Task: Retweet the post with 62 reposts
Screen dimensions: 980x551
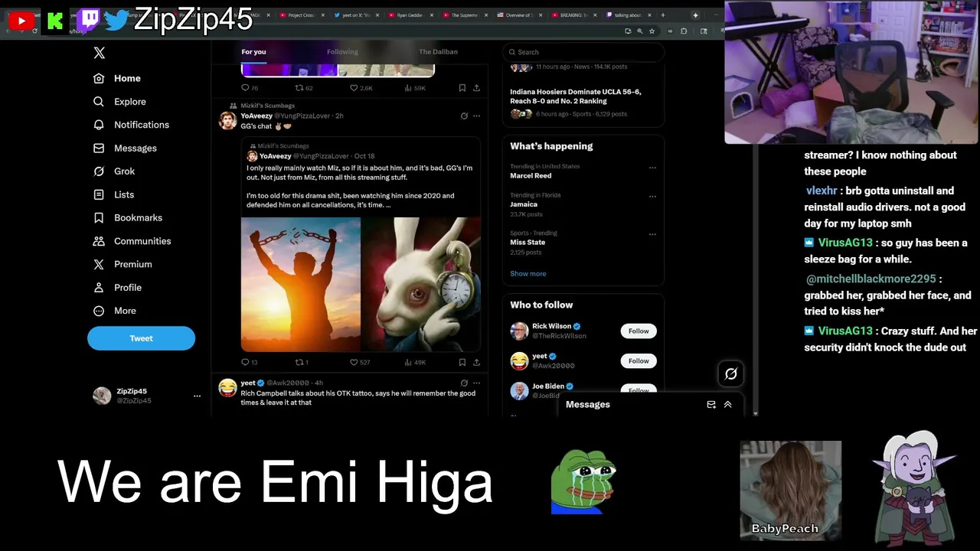Action: (304, 88)
